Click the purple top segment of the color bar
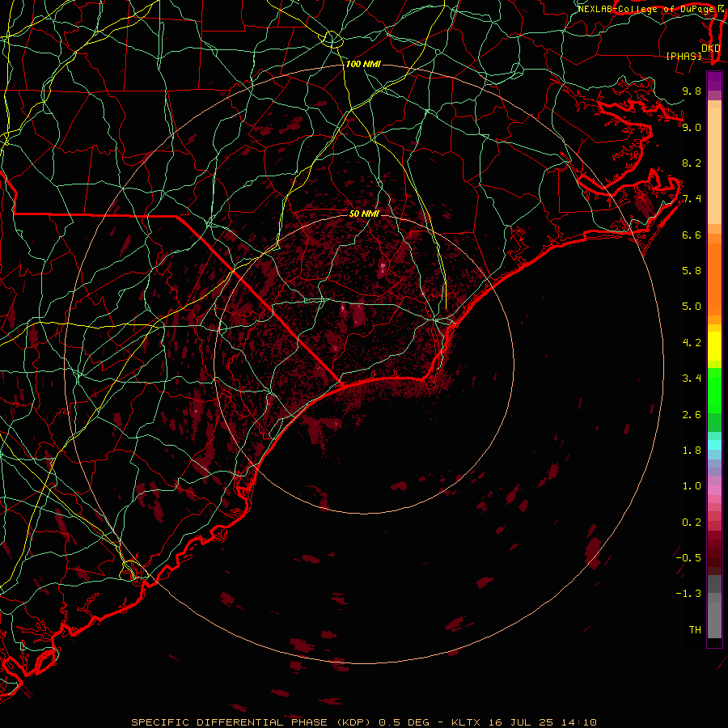 pyautogui.click(x=714, y=81)
